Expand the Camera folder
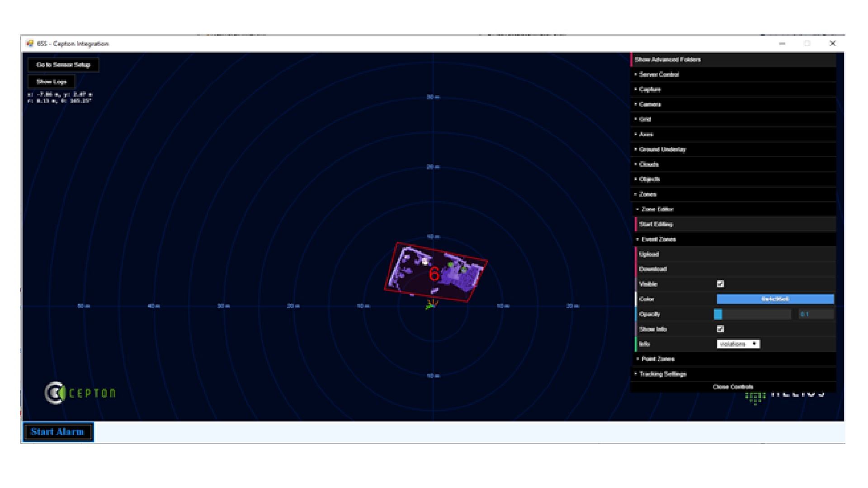This screenshot has width=868, height=488. [733, 104]
